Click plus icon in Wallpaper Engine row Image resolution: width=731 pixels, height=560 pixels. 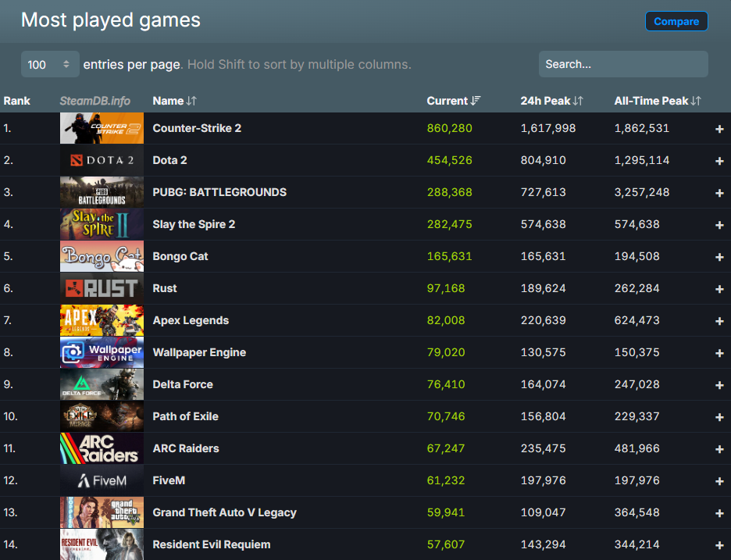(x=719, y=353)
